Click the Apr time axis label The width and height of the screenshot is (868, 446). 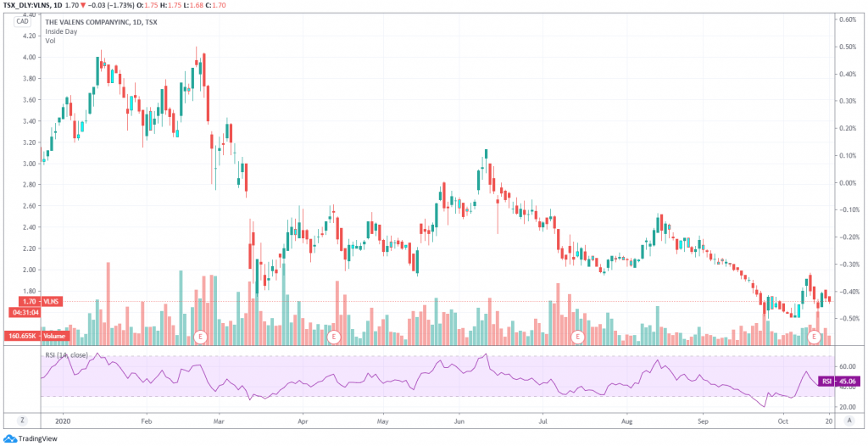pyautogui.click(x=303, y=421)
